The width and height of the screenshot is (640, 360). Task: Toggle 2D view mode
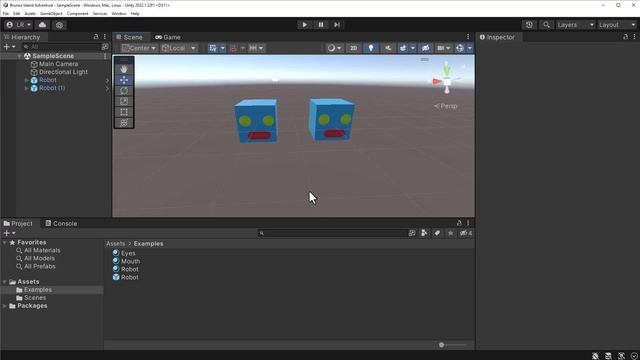click(x=353, y=48)
